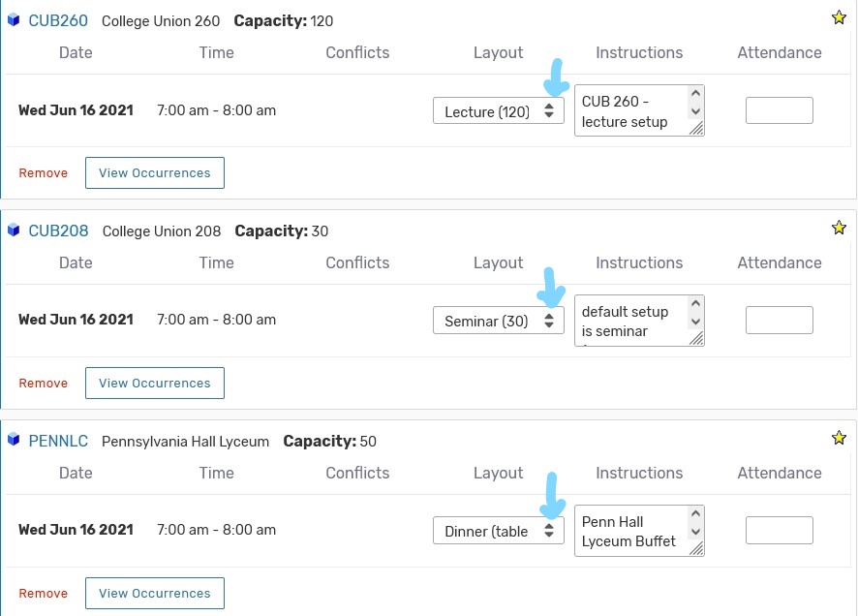The height and width of the screenshot is (616, 858).
Task: Click the Wed Jun 16 2021 date in CUB208
Action: coord(77,320)
